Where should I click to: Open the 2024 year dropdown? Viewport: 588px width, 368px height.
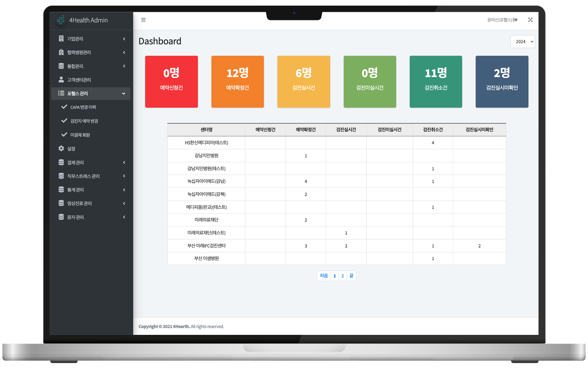pos(522,42)
